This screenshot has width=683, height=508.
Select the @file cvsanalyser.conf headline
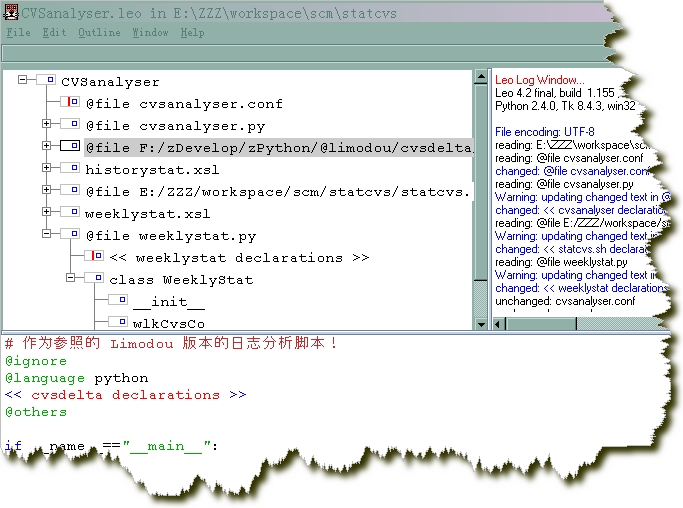click(184, 104)
